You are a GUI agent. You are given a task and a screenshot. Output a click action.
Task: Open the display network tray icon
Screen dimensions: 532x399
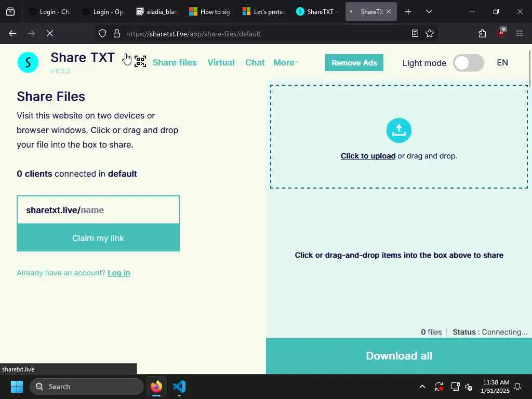455,387
